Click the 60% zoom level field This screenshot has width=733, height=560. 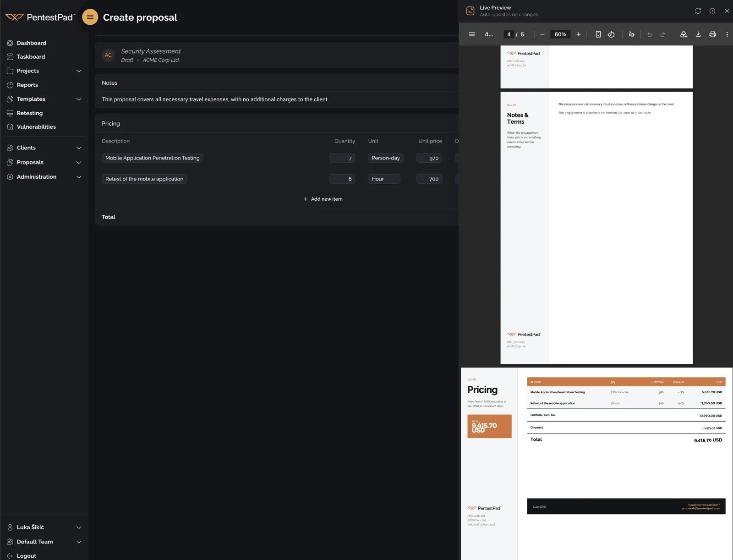(560, 34)
